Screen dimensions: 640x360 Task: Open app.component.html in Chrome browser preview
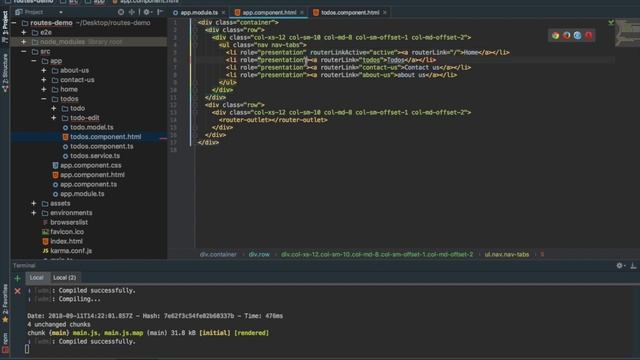556,36
